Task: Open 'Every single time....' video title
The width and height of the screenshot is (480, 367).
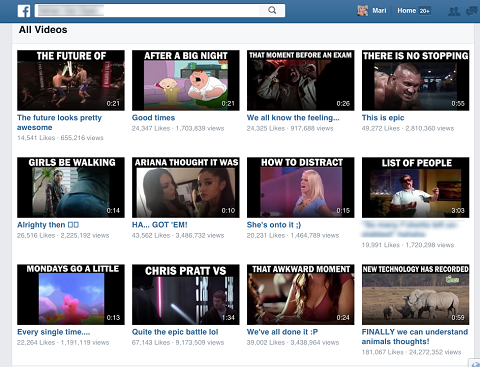Action: coord(53,332)
